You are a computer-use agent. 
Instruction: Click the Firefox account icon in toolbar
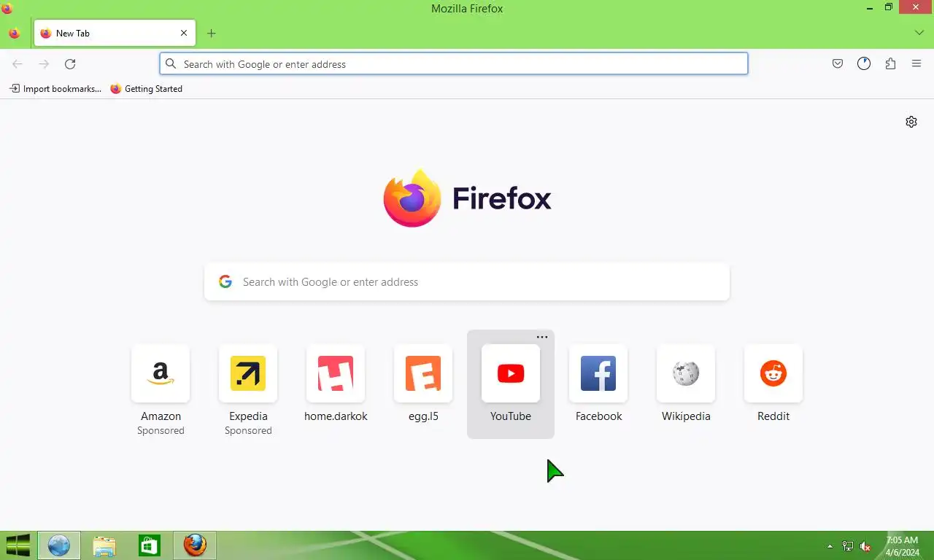[864, 64]
